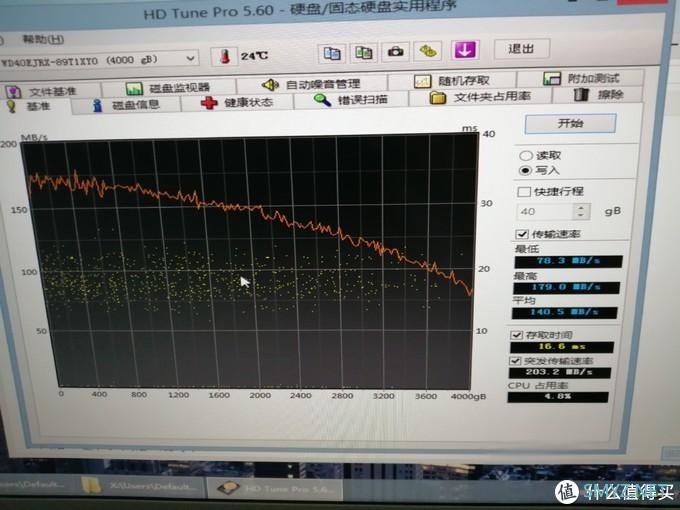The image size is (680, 510).
Task: Click the short stroke spinner arrows
Action: (x=581, y=211)
